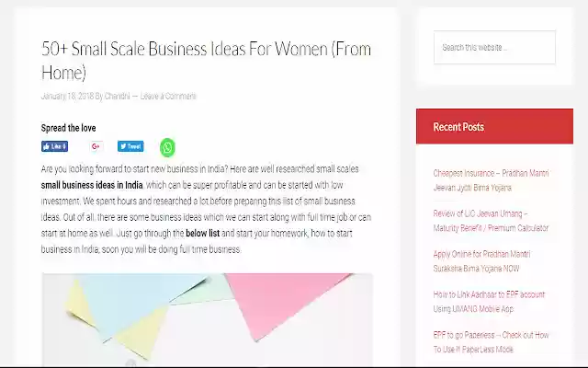The width and height of the screenshot is (588, 368).
Task: Click the Twitter Tweet button
Action: click(130, 146)
